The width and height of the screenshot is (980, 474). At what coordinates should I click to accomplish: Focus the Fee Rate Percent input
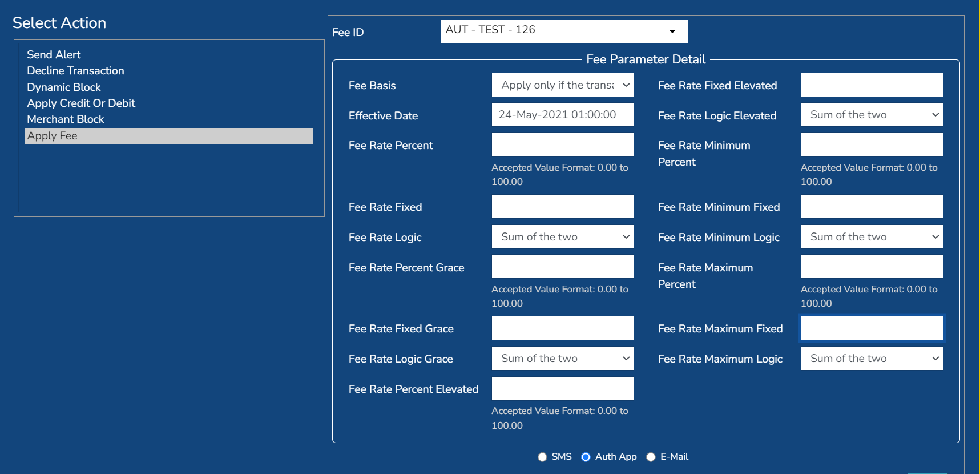[x=563, y=145]
